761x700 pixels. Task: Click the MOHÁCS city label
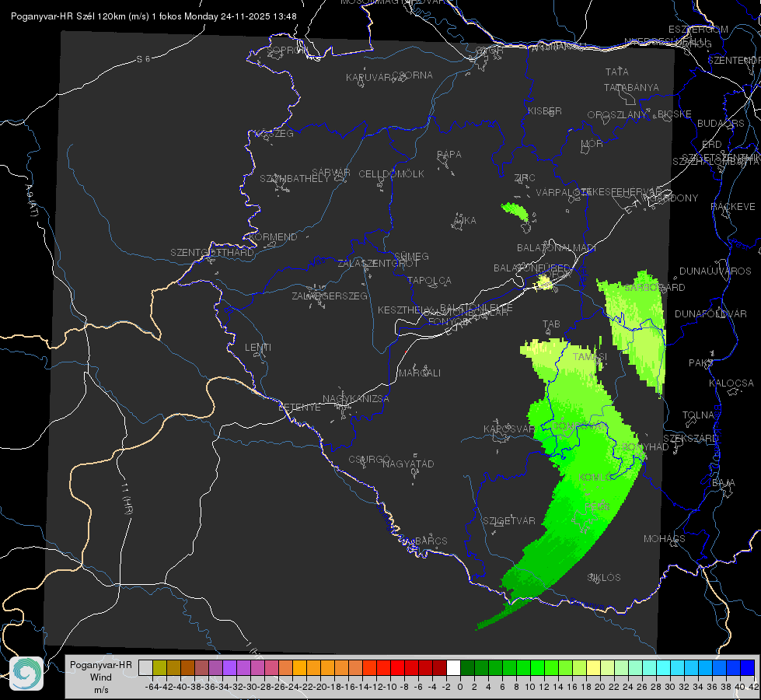tap(665, 539)
